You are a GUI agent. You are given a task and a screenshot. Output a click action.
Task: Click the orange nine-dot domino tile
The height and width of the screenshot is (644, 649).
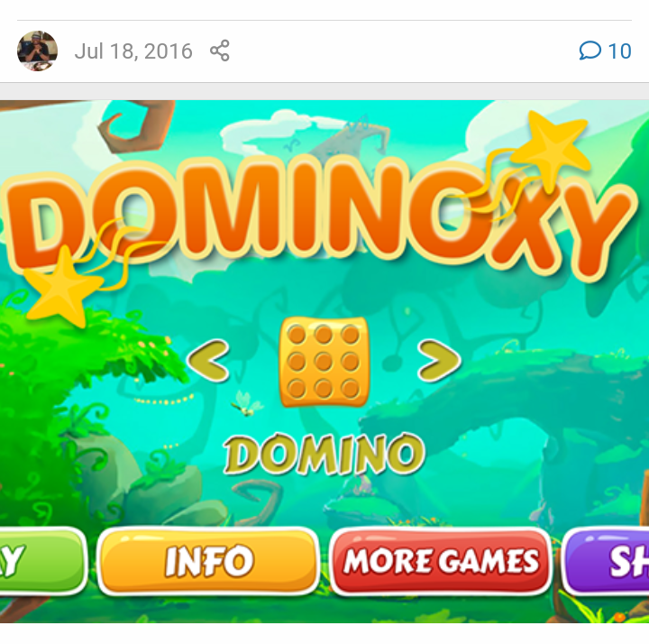(324, 361)
